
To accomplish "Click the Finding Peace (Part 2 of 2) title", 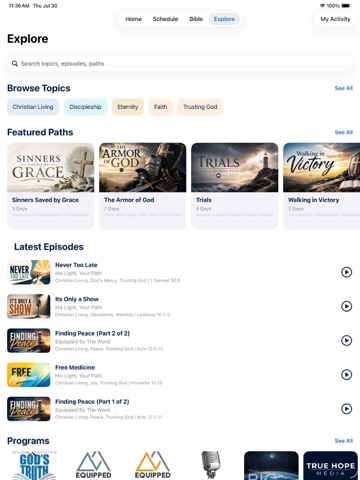I will tap(92, 333).
